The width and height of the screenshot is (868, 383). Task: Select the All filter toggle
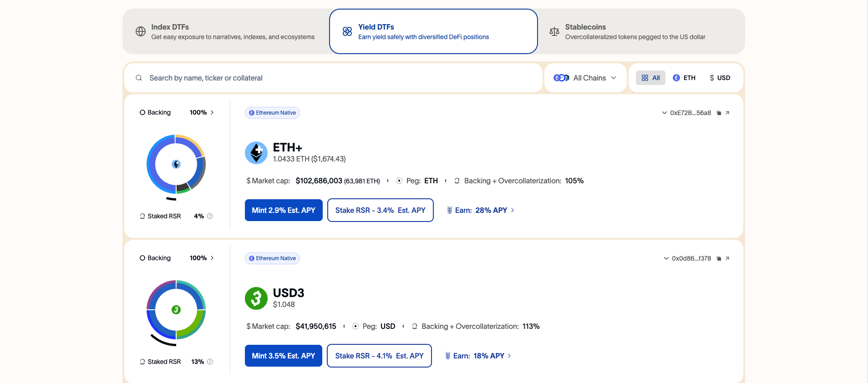650,78
